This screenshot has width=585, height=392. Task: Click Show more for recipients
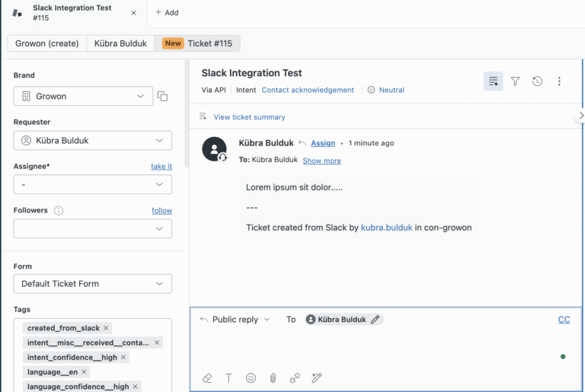321,161
